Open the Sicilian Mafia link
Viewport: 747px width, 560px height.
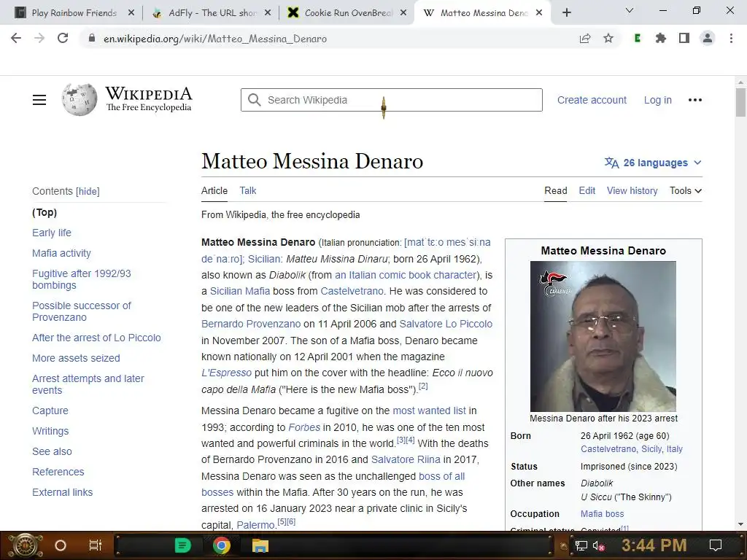pyautogui.click(x=239, y=291)
